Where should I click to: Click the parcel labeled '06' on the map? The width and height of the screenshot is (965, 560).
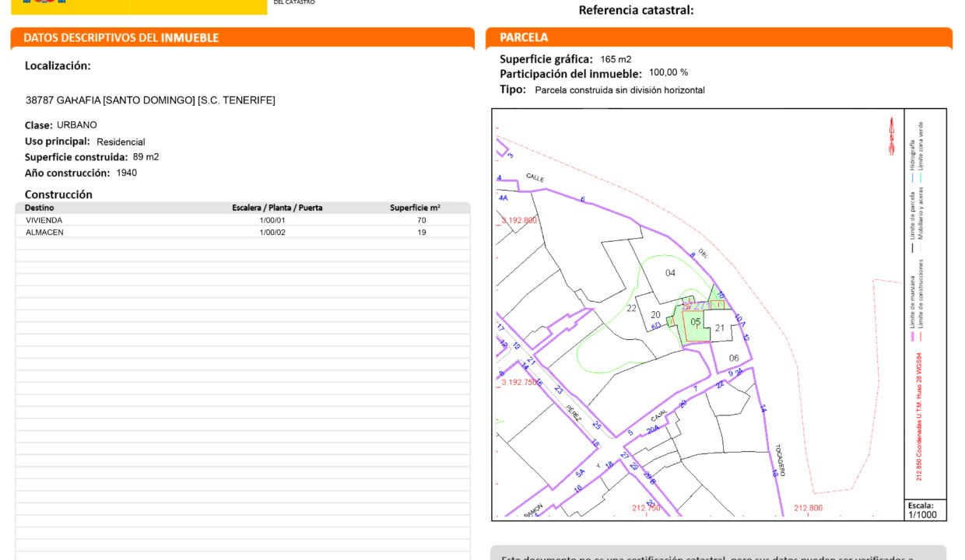pyautogui.click(x=734, y=358)
